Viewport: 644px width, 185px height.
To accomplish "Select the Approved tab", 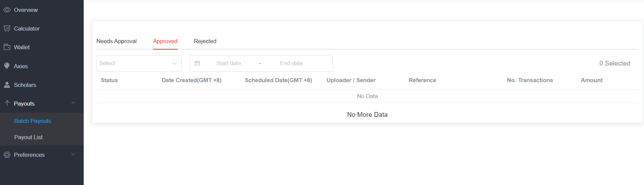I will coord(165,41).
